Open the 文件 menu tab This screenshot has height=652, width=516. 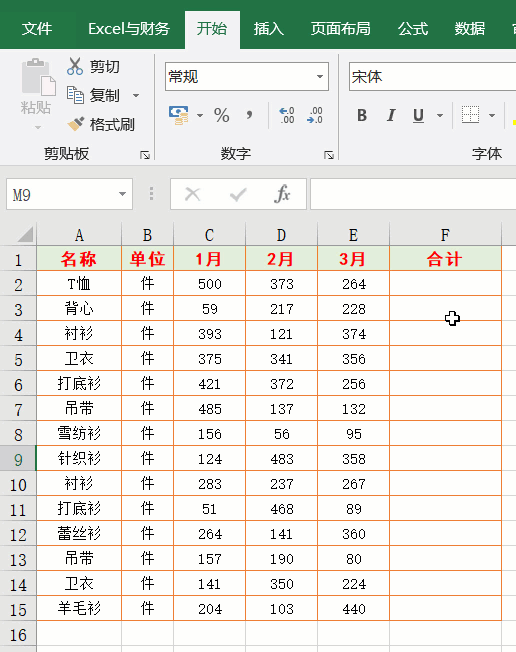[x=37, y=29]
